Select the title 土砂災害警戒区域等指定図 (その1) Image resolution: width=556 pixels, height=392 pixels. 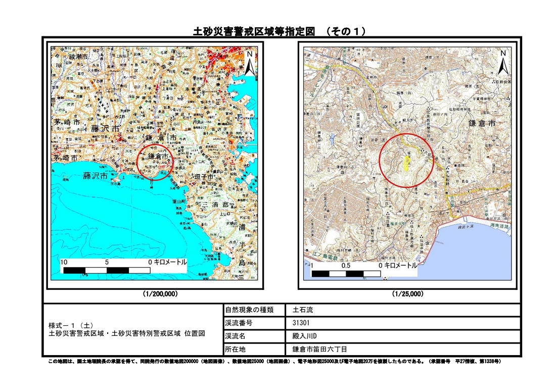(x=280, y=31)
